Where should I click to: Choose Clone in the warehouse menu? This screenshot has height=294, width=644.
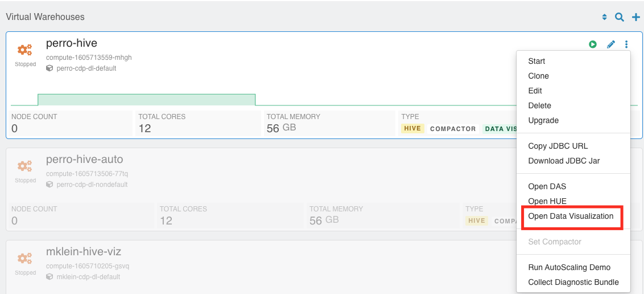(538, 76)
